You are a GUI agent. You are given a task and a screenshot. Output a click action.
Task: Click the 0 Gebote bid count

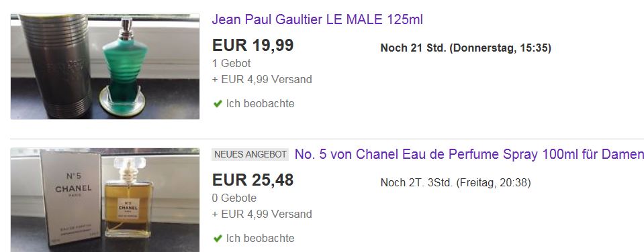(234, 198)
